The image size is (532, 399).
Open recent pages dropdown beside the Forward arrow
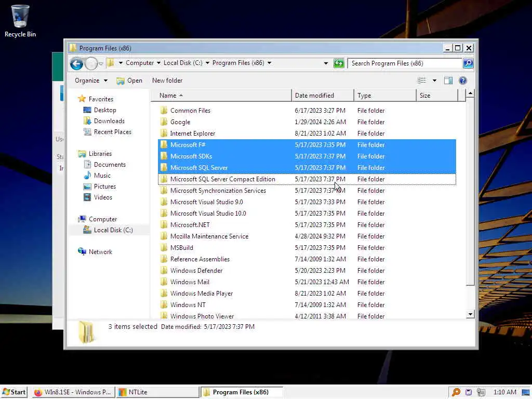(x=101, y=63)
